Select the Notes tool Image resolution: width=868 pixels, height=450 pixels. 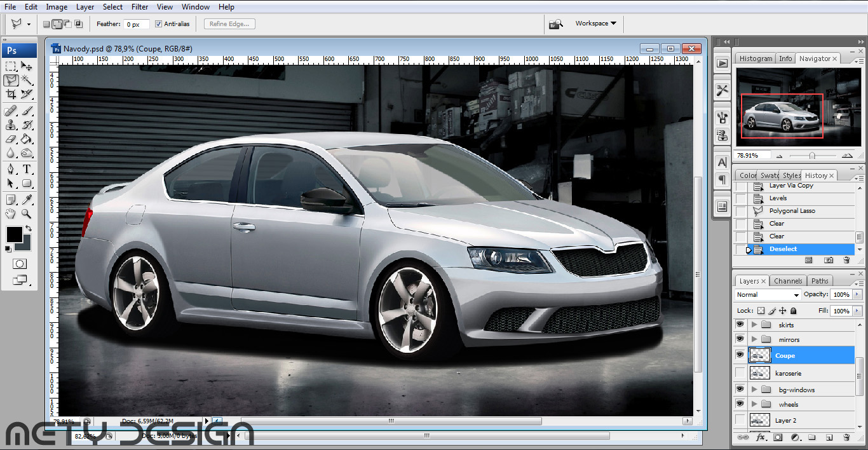[11, 200]
